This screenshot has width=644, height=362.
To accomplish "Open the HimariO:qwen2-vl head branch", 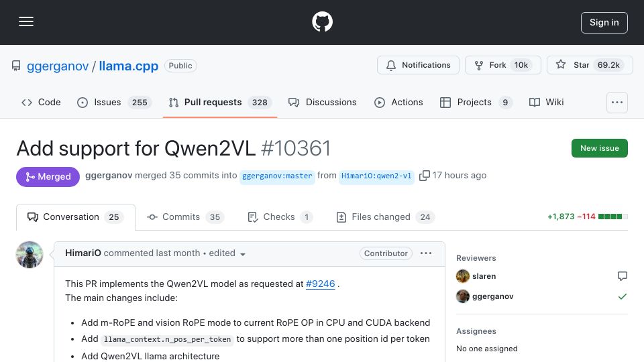I will click(376, 176).
